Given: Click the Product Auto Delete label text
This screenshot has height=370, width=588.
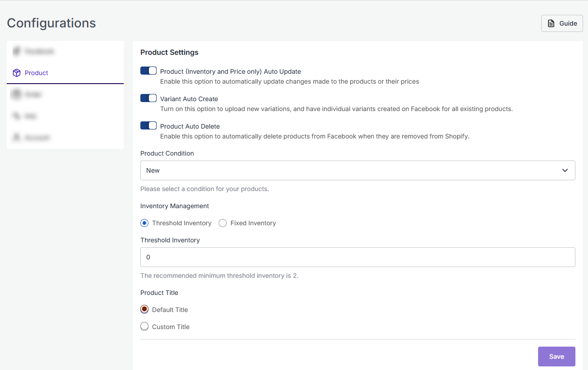Looking at the screenshot, I should 190,126.
